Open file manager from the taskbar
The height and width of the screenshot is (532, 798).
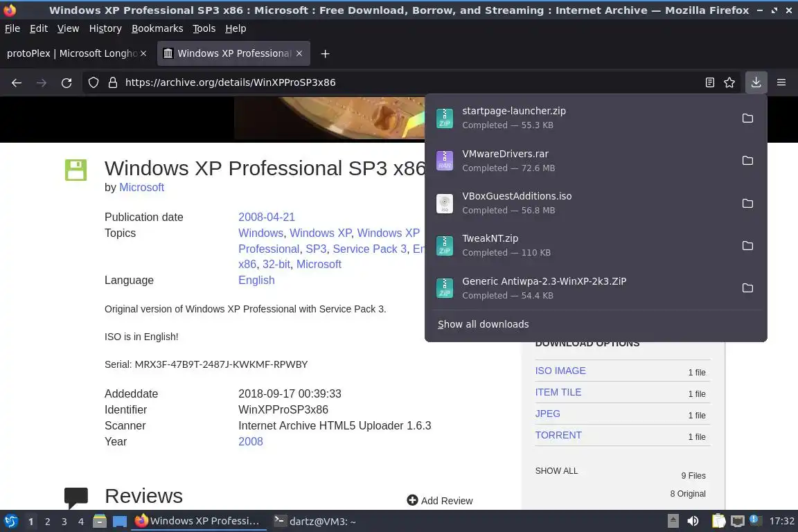pyautogui.click(x=100, y=522)
